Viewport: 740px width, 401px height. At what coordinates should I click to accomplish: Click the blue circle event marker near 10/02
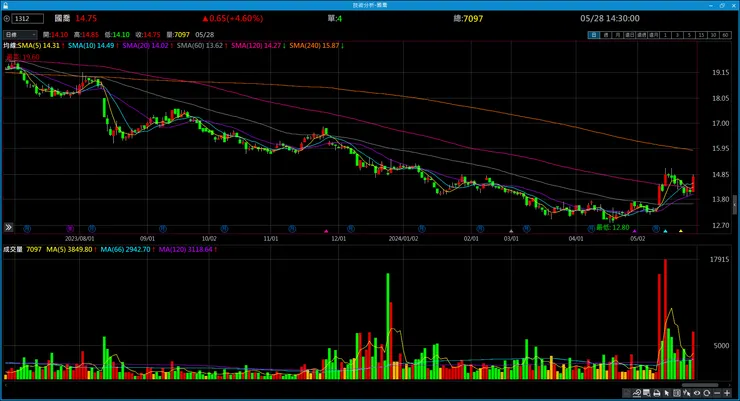pos(225,229)
